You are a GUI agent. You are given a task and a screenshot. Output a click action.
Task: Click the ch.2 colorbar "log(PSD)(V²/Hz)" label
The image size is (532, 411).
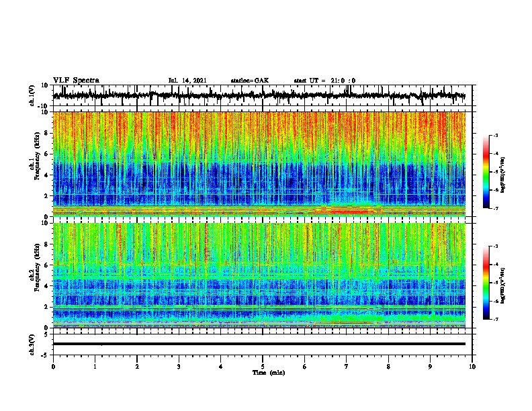pos(503,285)
